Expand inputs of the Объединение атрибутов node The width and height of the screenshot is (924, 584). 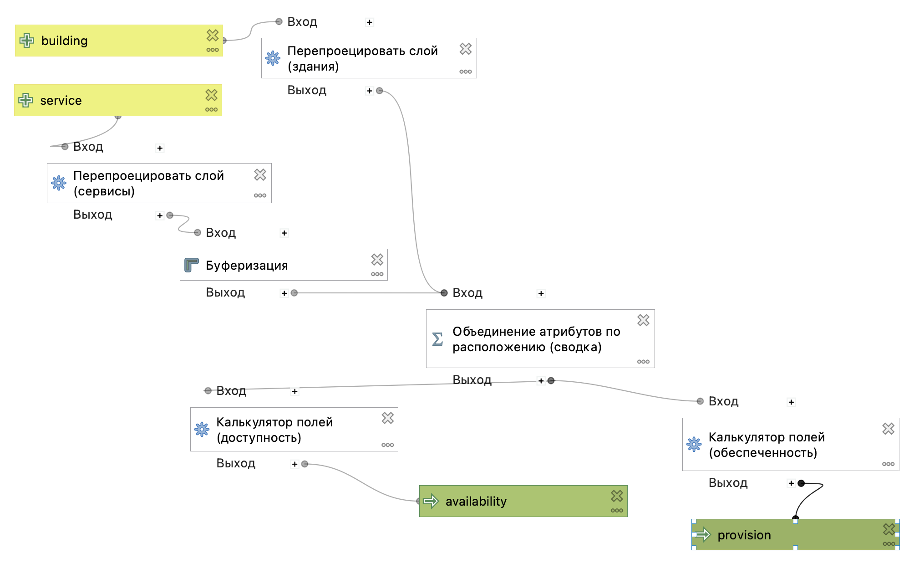coord(541,294)
